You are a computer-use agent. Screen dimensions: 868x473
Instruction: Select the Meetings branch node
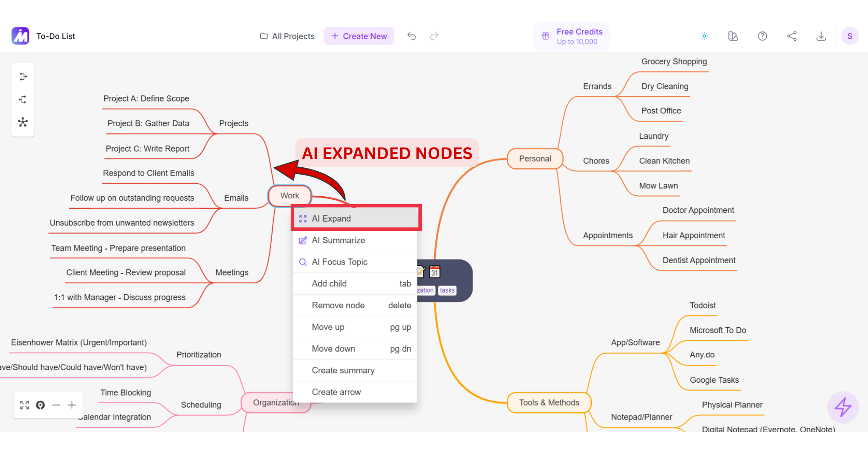[x=232, y=272]
